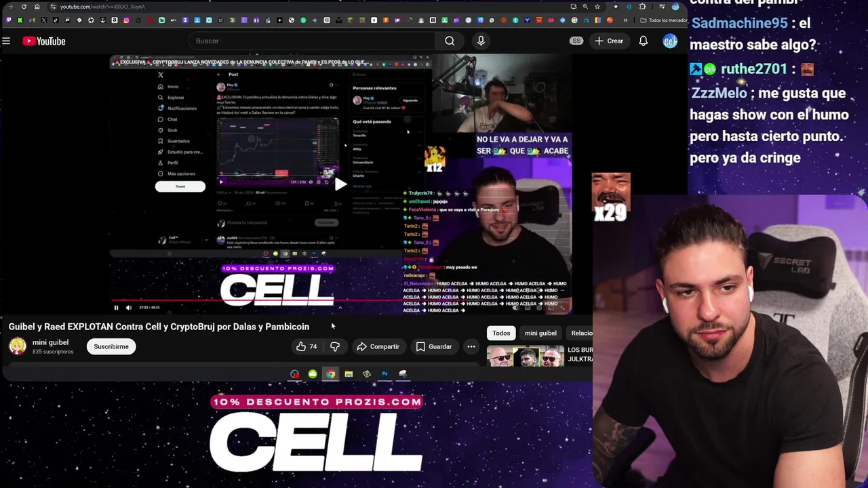This screenshot has width=868, height=488.
Task: Click the Suscribirme button
Action: click(x=111, y=346)
